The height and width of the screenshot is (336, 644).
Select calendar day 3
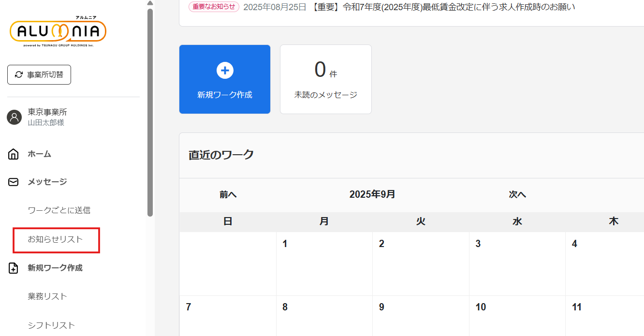[x=517, y=263]
